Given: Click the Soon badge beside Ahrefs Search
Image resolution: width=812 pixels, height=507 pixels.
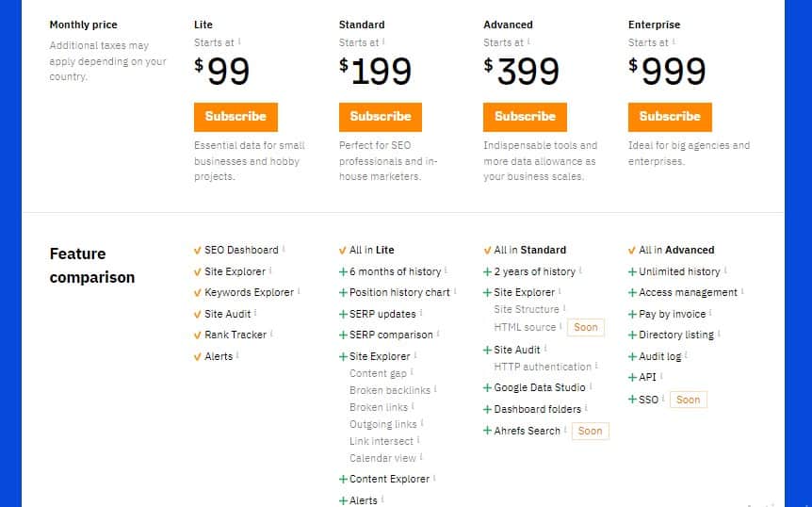Looking at the screenshot, I should [x=591, y=431].
